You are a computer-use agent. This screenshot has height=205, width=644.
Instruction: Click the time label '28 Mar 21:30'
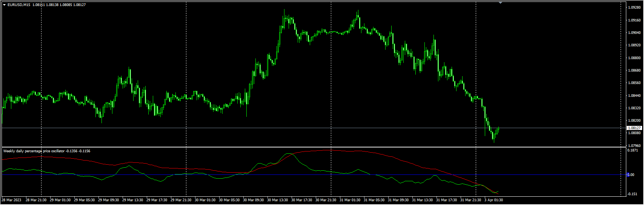[36, 200]
